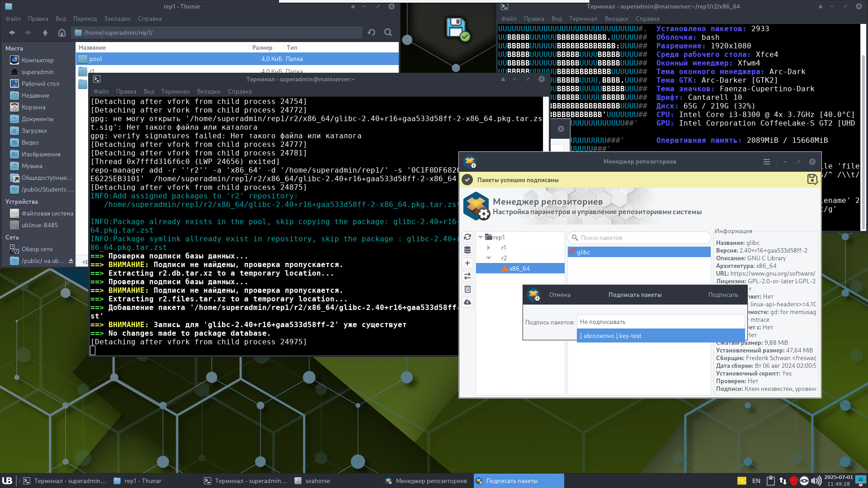868x488 pixels.
Task: Choose '[ абсолютно ] key-test' signing key option
Action: click(660, 336)
